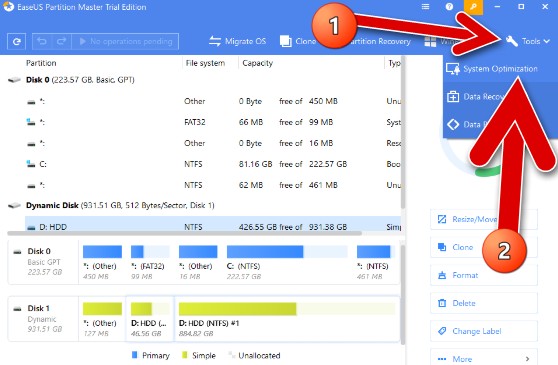Click the orange key activation icon
Image resolution: width=558 pixels, height=365 pixels.
tap(474, 7)
